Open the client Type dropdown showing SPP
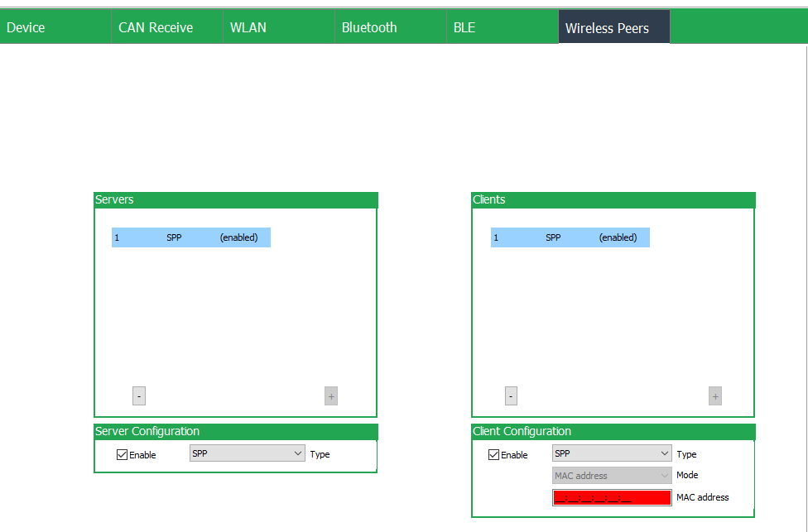This screenshot has height=532, width=808. click(611, 453)
